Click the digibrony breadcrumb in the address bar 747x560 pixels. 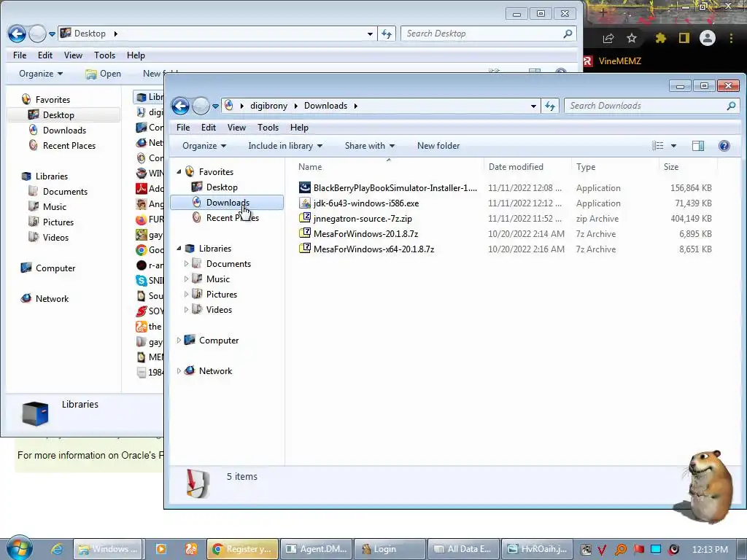[x=268, y=106]
